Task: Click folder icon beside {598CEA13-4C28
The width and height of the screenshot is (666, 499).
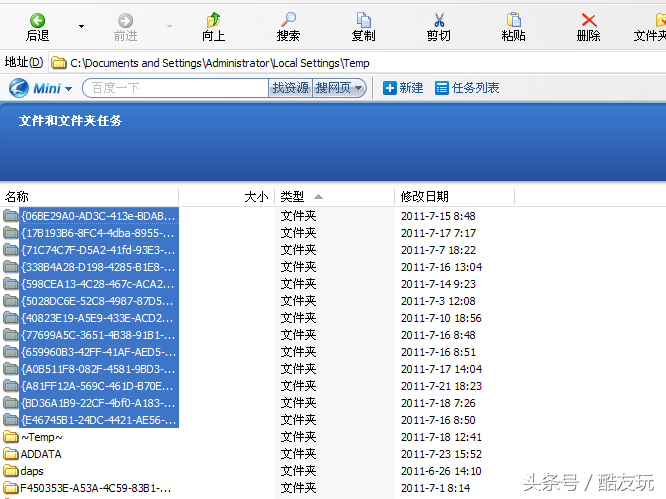Action: point(11,284)
